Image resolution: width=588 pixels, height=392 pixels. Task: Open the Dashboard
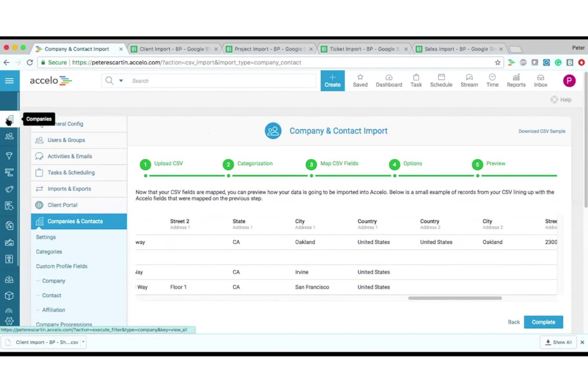(389, 81)
